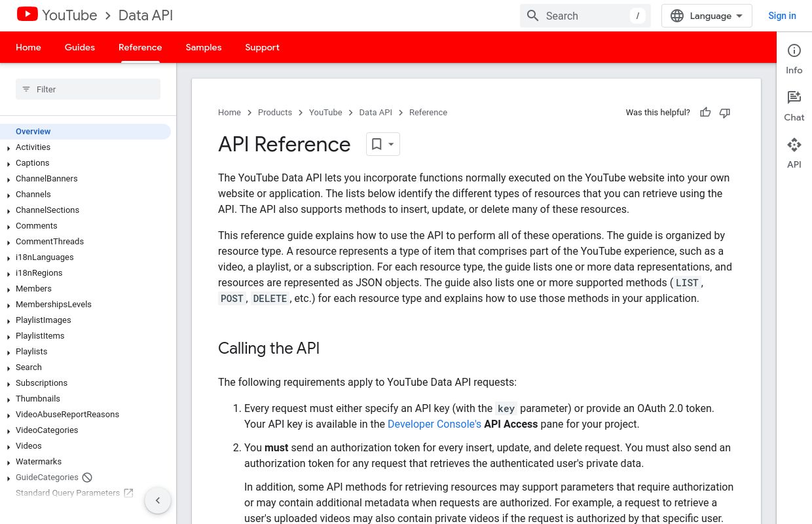Expand the Thumbnails section
The width and height of the screenshot is (812, 524).
point(9,400)
